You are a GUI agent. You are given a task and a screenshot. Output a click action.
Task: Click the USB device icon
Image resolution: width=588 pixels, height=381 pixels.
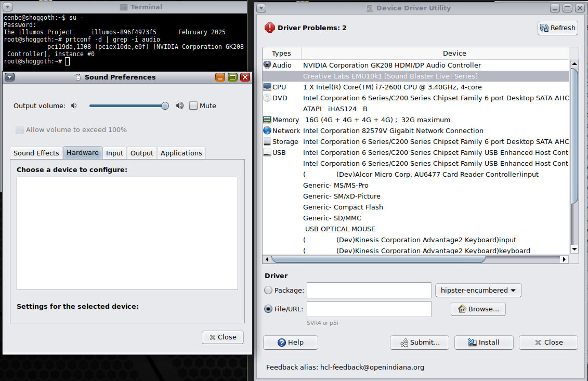(267, 152)
